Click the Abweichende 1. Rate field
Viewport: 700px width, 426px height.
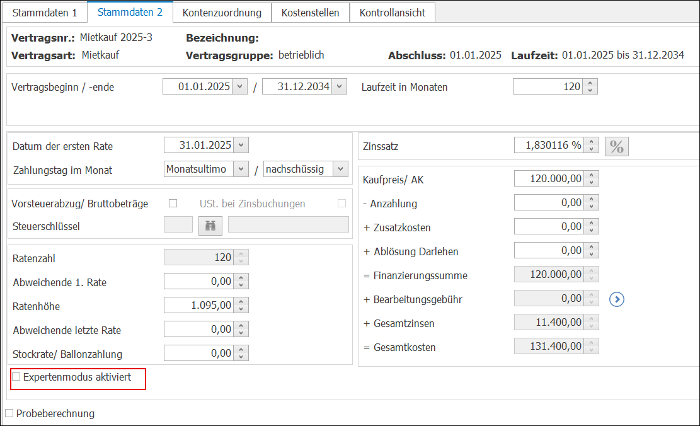pyautogui.click(x=199, y=281)
